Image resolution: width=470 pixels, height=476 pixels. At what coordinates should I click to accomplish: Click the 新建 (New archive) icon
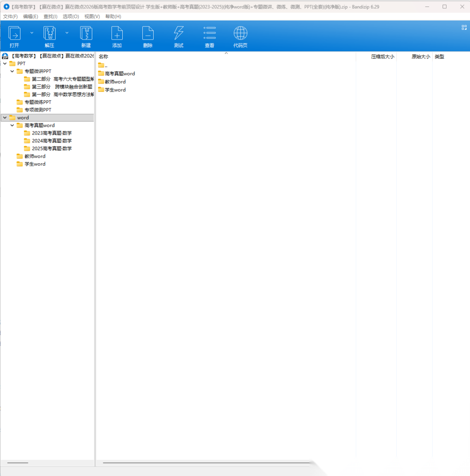click(86, 34)
